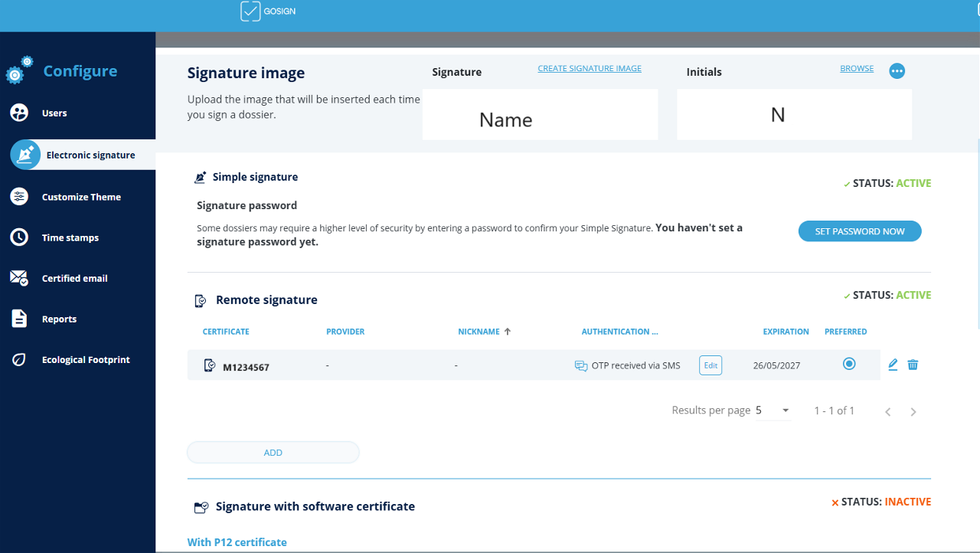Click the Set Password Now button
The height and width of the screenshot is (553, 980).
860,231
